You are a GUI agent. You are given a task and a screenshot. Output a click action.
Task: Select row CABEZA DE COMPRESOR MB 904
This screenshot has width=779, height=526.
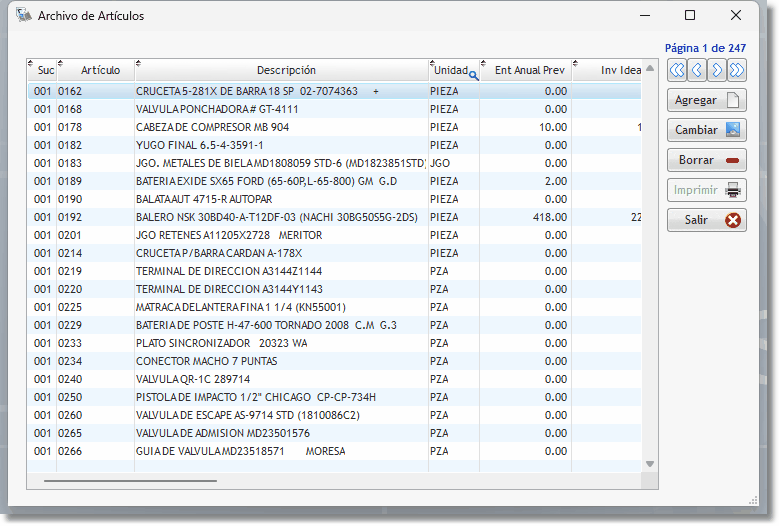click(x=334, y=127)
